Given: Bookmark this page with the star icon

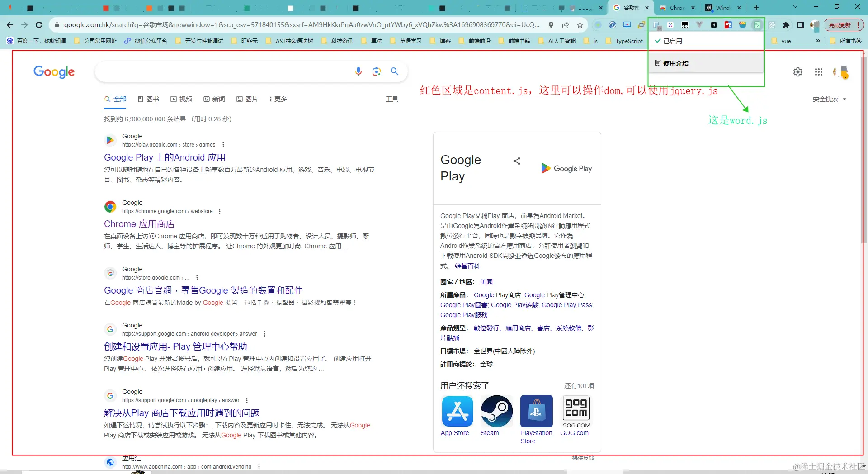Looking at the screenshot, I should pyautogui.click(x=579, y=25).
